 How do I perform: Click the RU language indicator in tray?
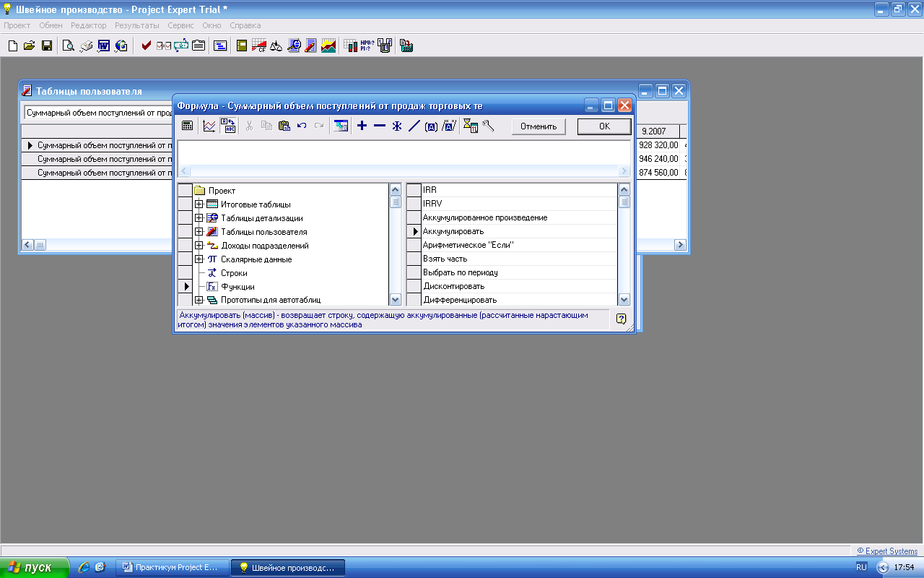[x=861, y=567]
